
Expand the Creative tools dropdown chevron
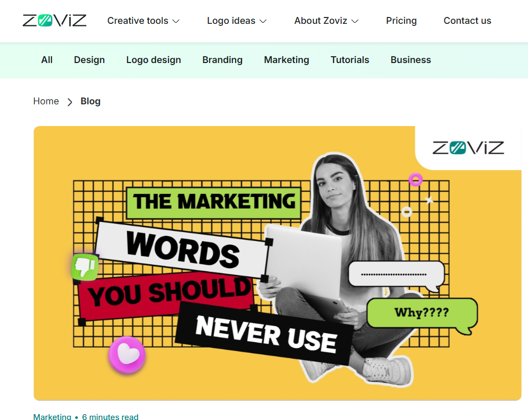(176, 21)
